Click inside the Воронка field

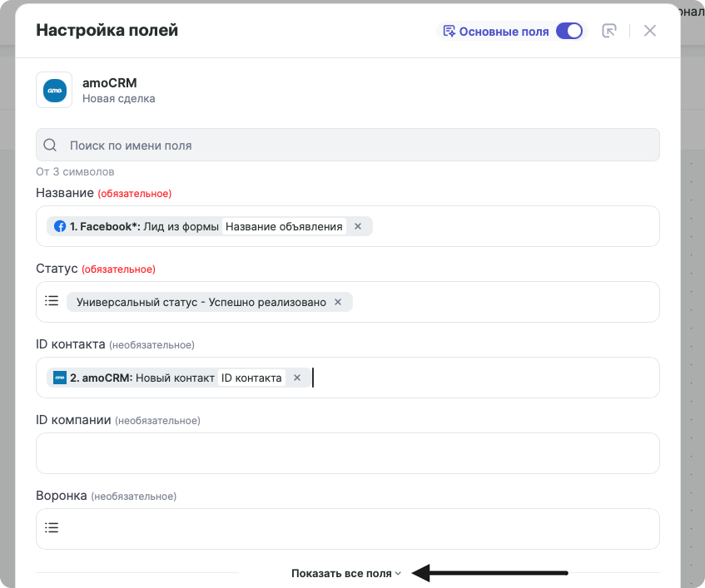point(348,529)
